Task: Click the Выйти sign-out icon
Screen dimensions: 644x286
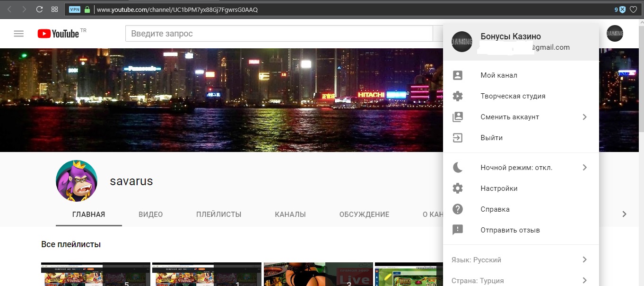Action: click(x=458, y=138)
